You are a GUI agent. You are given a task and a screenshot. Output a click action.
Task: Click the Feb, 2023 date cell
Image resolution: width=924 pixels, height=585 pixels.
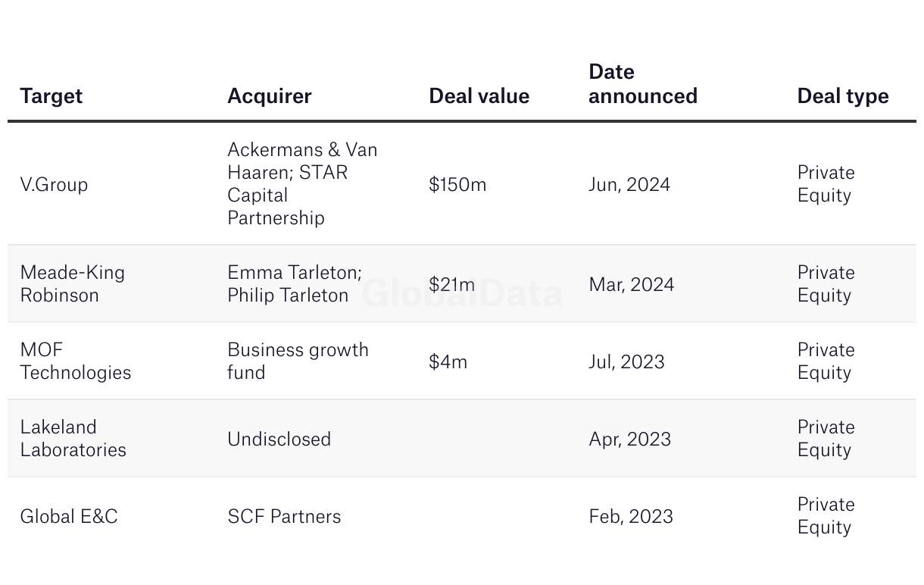630,516
